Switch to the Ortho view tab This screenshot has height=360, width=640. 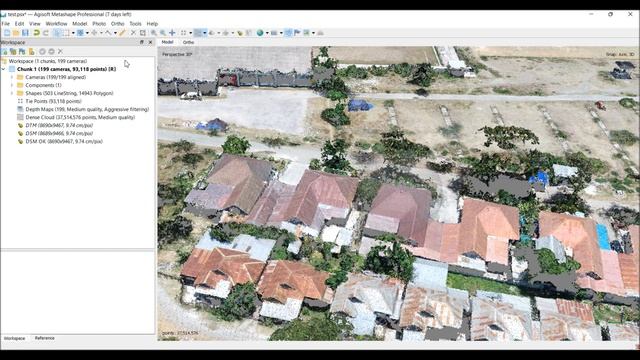click(x=188, y=42)
